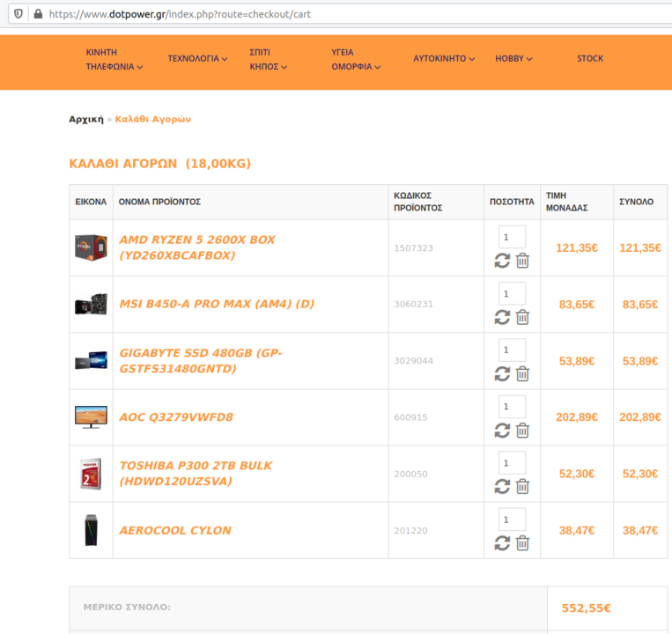
Task: Click quantity field for Toshiba P300 2TB
Action: coord(512,463)
